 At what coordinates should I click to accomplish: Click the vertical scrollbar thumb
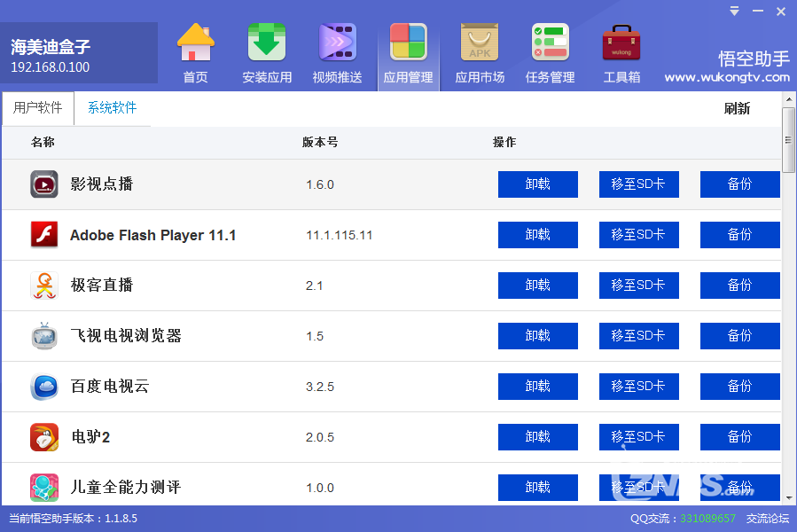(789, 140)
